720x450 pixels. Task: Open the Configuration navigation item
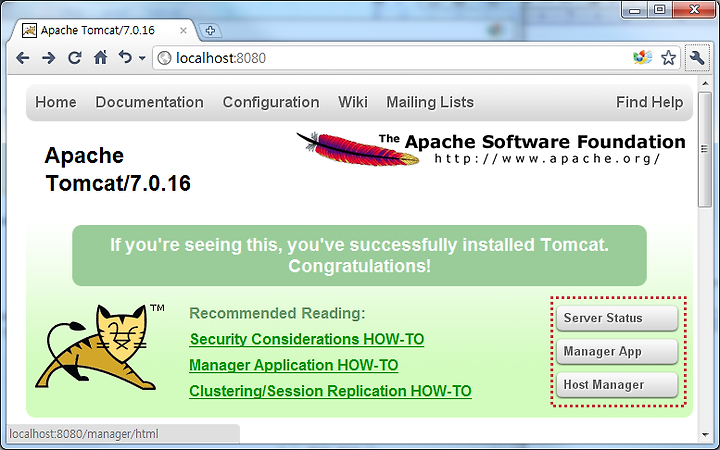(271, 102)
